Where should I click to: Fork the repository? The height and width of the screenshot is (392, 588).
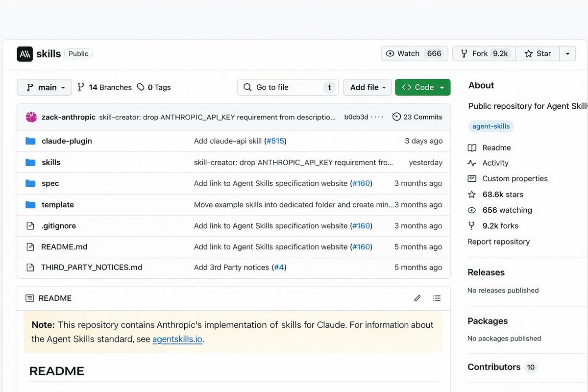[484, 54]
